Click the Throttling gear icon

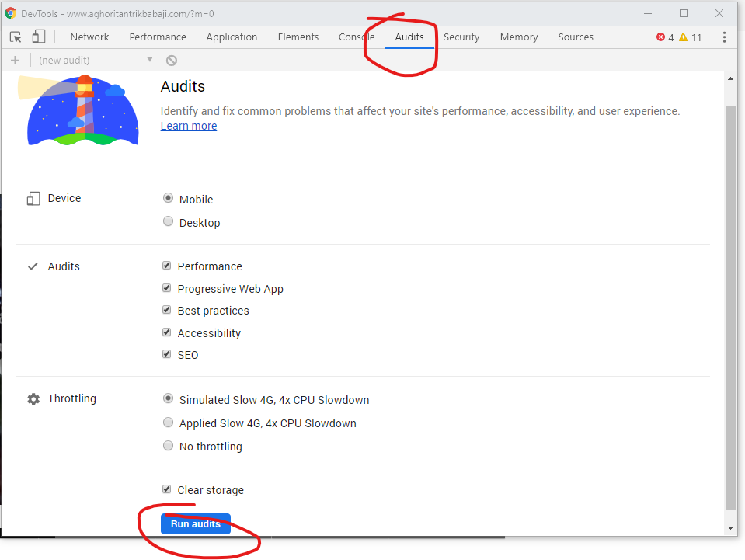(33, 398)
